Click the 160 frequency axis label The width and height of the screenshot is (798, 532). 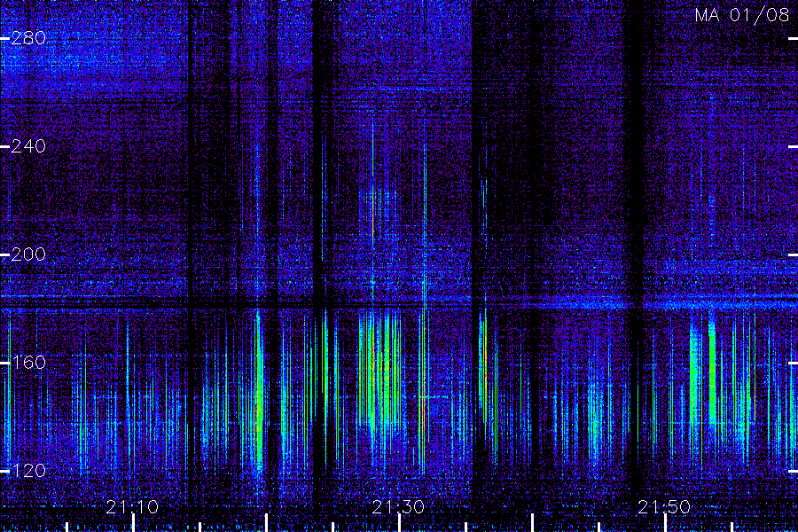click(x=28, y=363)
